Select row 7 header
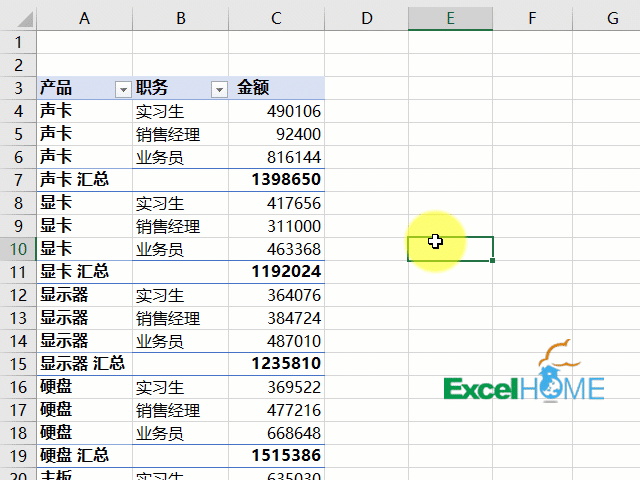 click(x=18, y=180)
